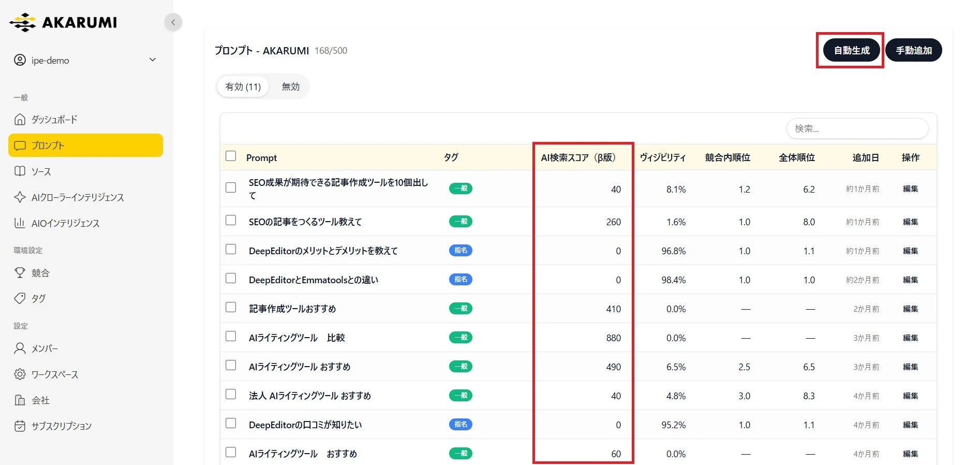Click 編集 for 記事作成ツールおすすめ row
The image size is (980, 465).
pyautogui.click(x=910, y=309)
